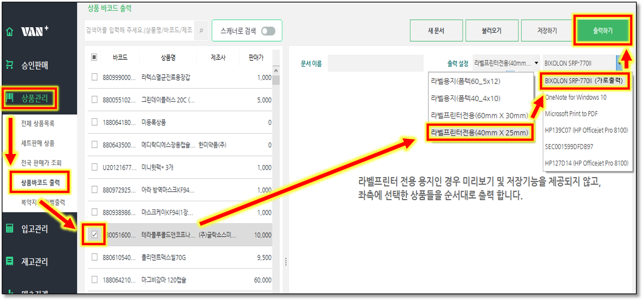Screen dimensions: 644x301
Task: Open the 출력 설정 paper type dropdown
Action: tap(507, 63)
